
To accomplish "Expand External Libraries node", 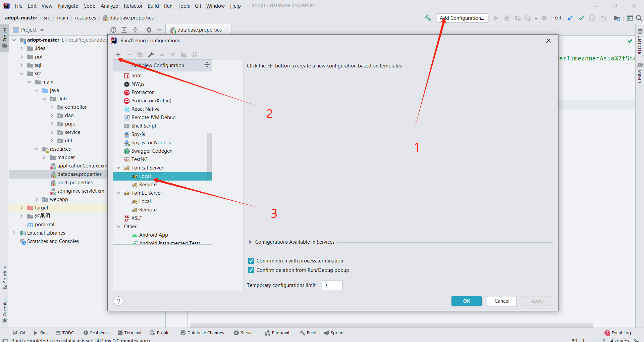I will click(14, 233).
